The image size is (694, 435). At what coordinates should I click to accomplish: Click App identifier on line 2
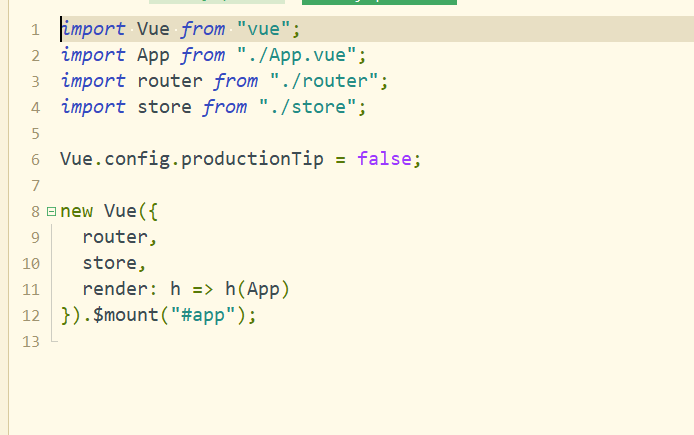[153, 55]
